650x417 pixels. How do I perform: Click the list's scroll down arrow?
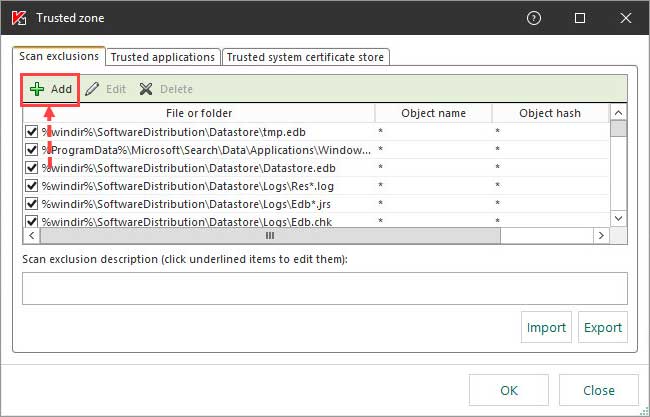tap(618, 218)
